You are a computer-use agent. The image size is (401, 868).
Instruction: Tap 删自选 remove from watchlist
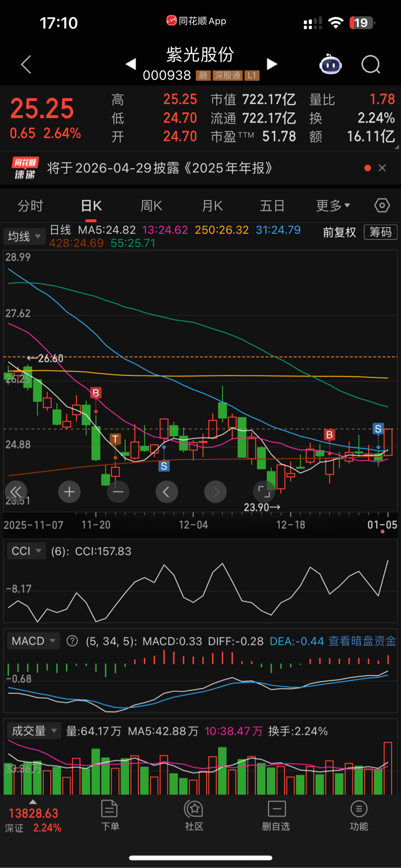tap(276, 815)
